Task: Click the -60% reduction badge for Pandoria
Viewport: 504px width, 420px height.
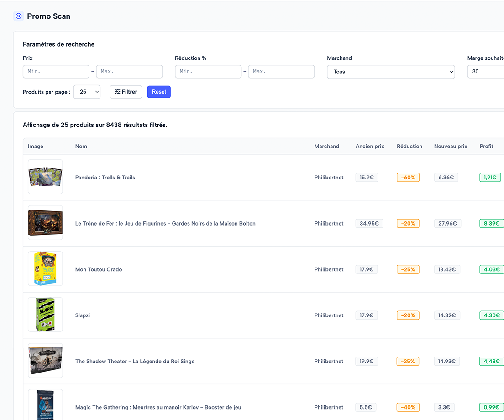Action: click(408, 178)
